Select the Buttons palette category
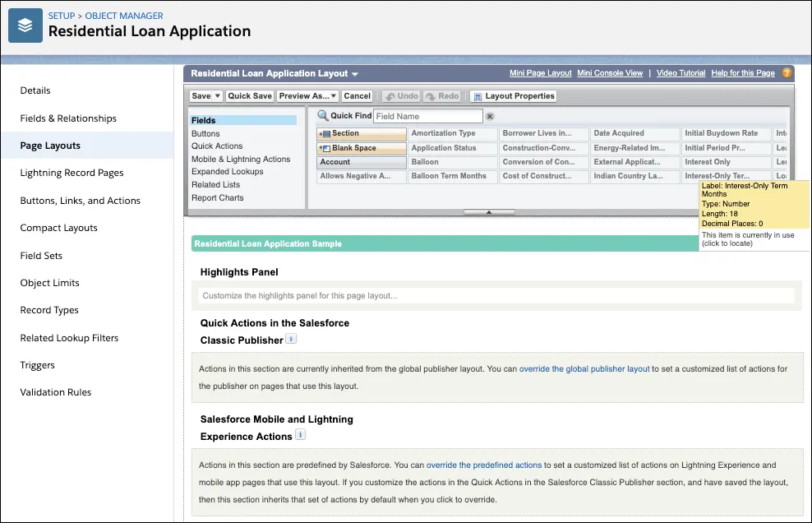 click(x=205, y=134)
